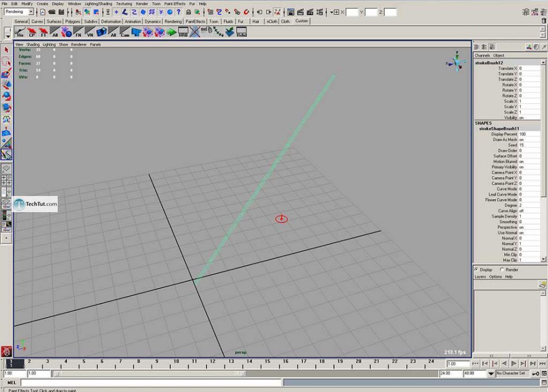Click the FN shelf button
This screenshot has height=392, width=548.
(78, 32)
